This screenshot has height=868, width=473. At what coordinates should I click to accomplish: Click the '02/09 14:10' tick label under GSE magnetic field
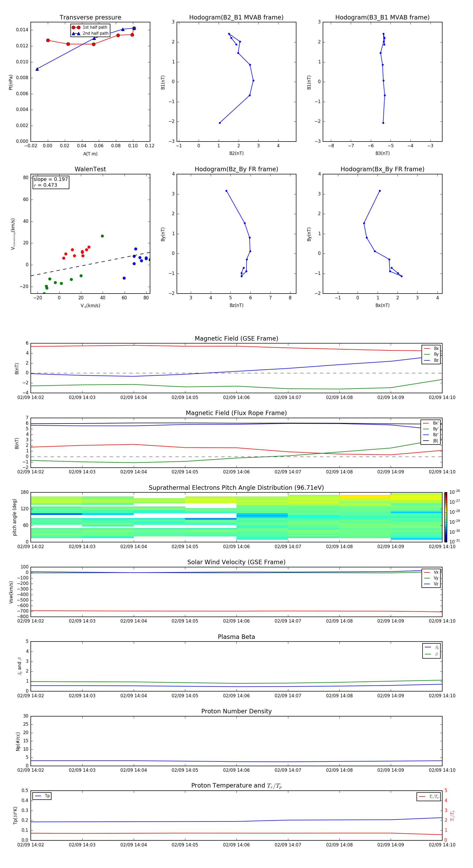pyautogui.click(x=442, y=397)
